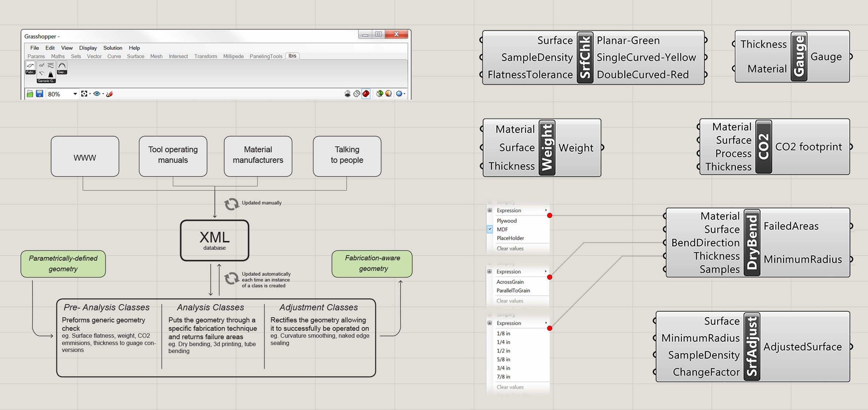The width and height of the screenshot is (868, 410).
Task: Click the wireframe preview mode icon
Action: click(357, 94)
